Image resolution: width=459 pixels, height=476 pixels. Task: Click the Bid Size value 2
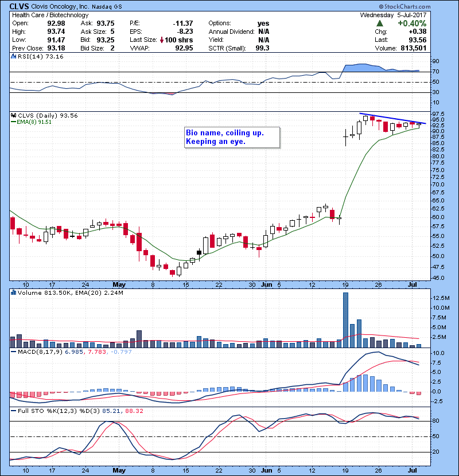[x=112, y=48]
